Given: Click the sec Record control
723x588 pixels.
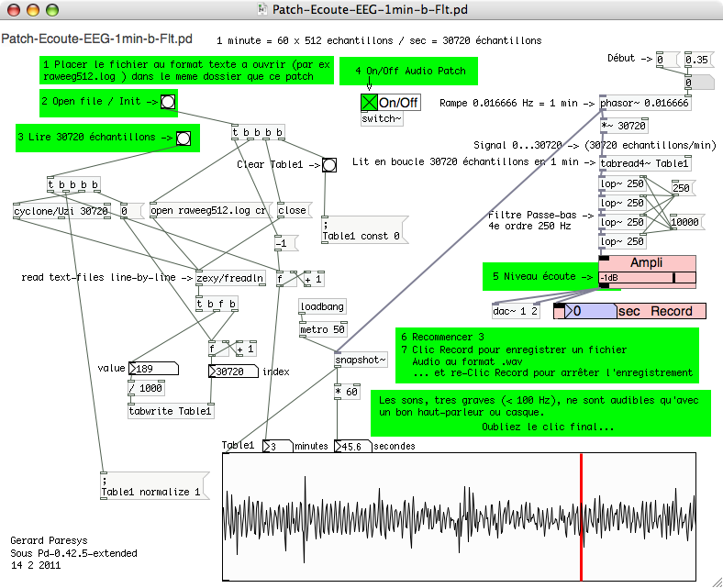Looking at the screenshot, I should coord(629,311).
